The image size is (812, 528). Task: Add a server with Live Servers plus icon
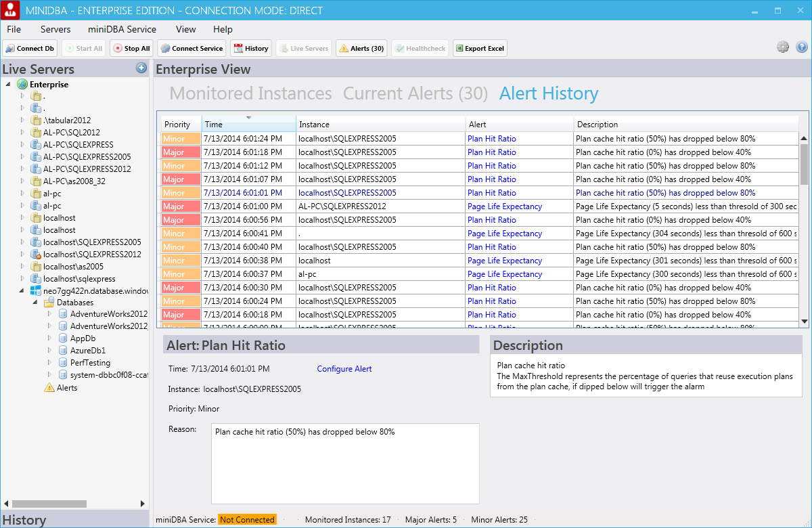(141, 68)
